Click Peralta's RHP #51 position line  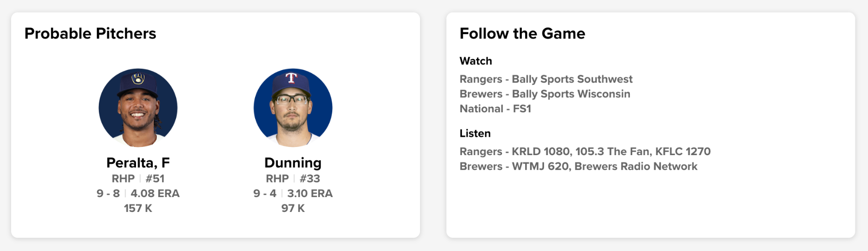tap(138, 179)
